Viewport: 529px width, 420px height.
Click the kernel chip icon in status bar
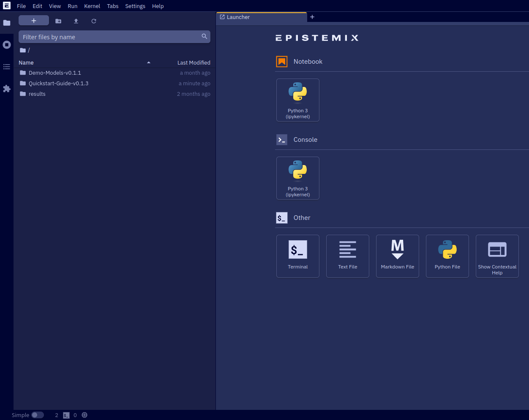pyautogui.click(x=85, y=415)
